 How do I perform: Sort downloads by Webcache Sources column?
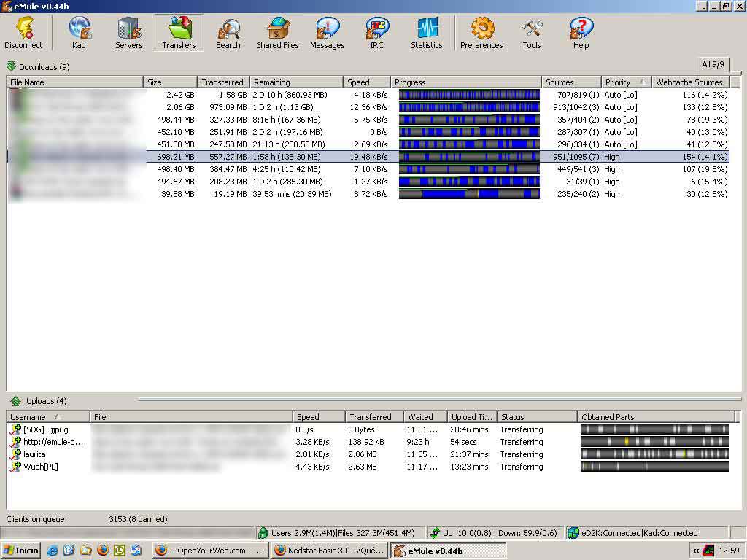pos(691,82)
